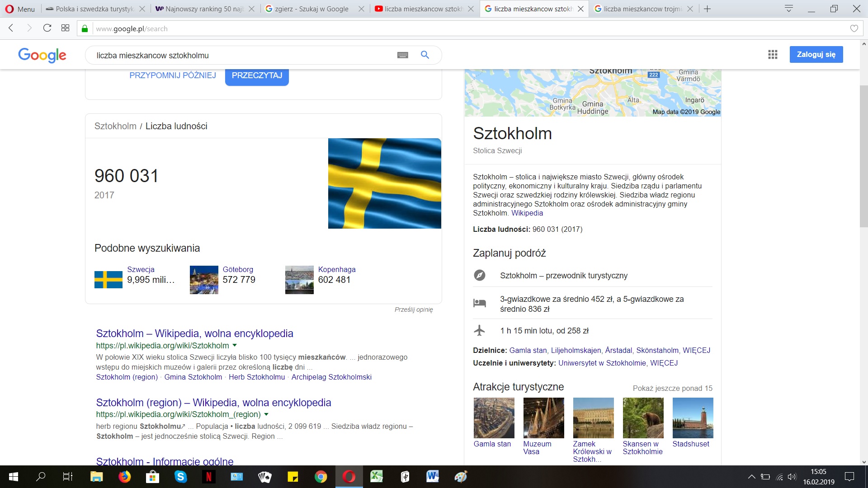
Task: Expand options arrow for Sztokholm_(region) URL
Action: tap(266, 414)
